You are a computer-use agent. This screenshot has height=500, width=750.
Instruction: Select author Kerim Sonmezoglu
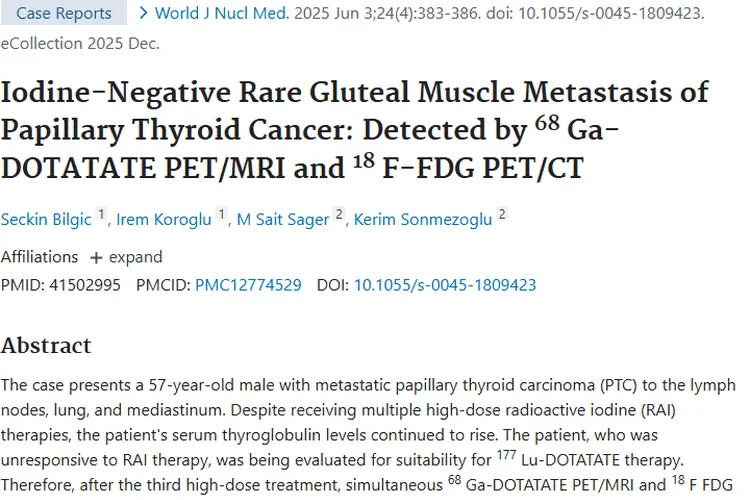[423, 220]
